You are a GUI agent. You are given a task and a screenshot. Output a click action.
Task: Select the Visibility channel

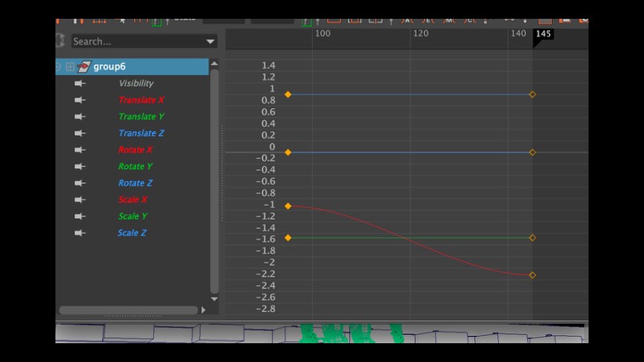pos(136,83)
